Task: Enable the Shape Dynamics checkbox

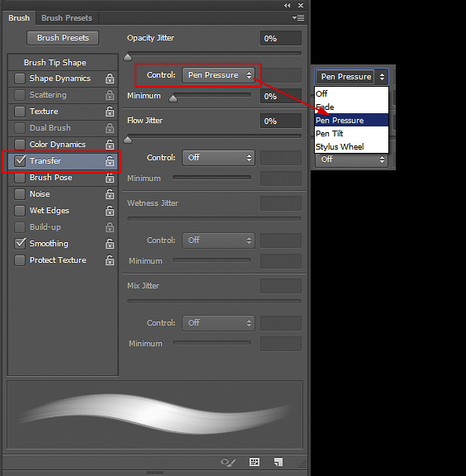Action: pyautogui.click(x=20, y=79)
